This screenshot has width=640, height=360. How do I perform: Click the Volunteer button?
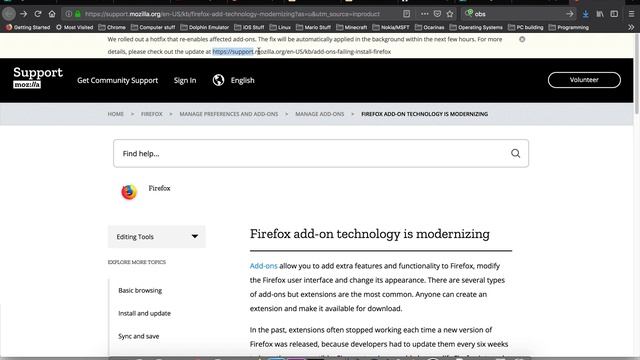[584, 80]
